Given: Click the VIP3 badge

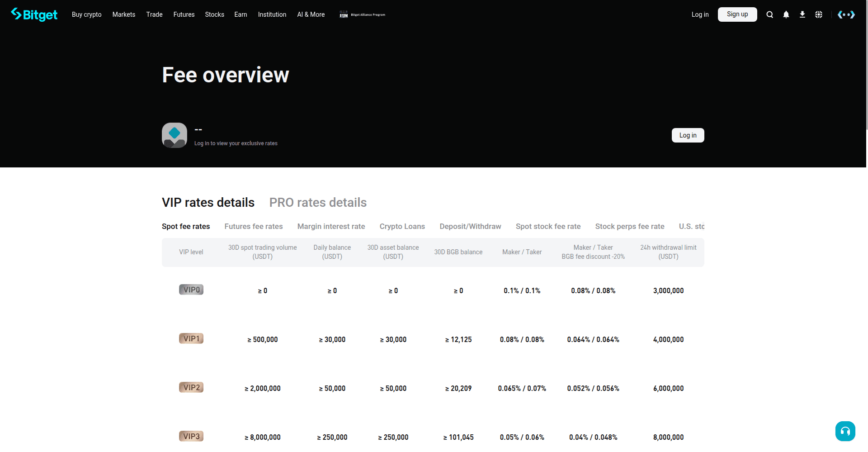Looking at the screenshot, I should coord(191,436).
